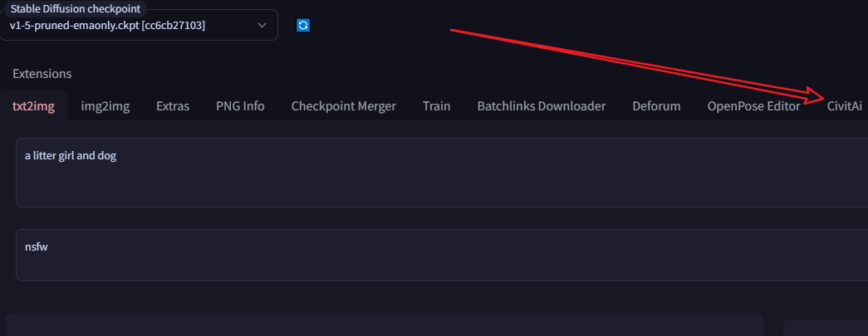Select the Train tab
This screenshot has width=868, height=336.
coord(436,106)
